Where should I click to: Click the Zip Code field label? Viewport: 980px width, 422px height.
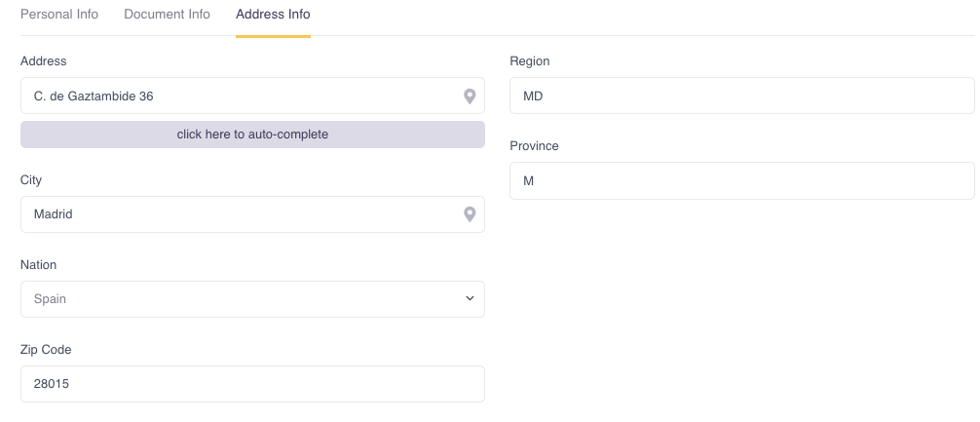46,350
